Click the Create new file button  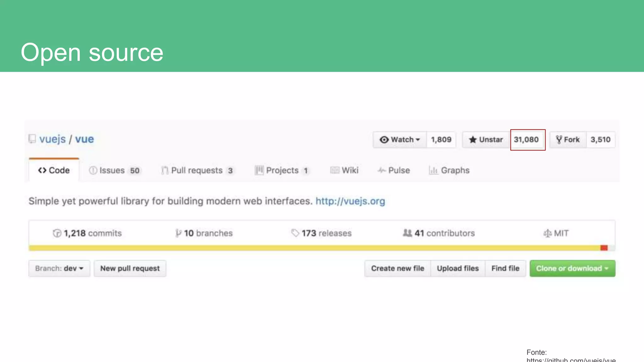[397, 268]
